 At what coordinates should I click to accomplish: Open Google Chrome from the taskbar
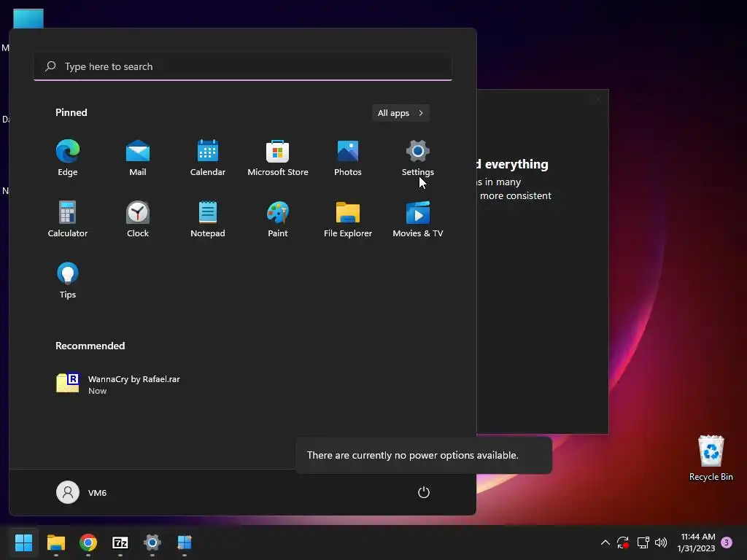(88, 542)
